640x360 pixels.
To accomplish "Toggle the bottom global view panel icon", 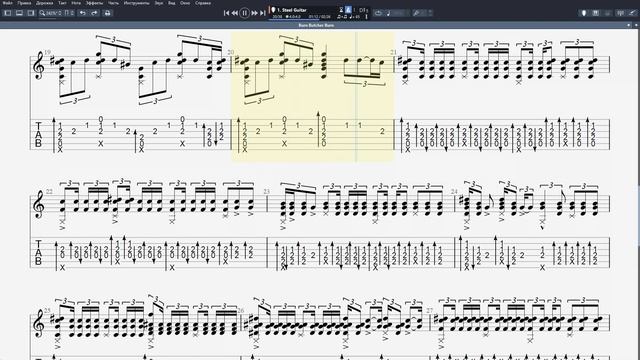I will pos(19,13).
